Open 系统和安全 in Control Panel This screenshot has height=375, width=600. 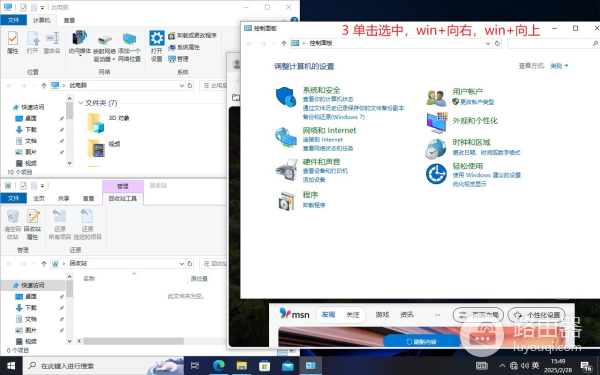click(x=321, y=90)
